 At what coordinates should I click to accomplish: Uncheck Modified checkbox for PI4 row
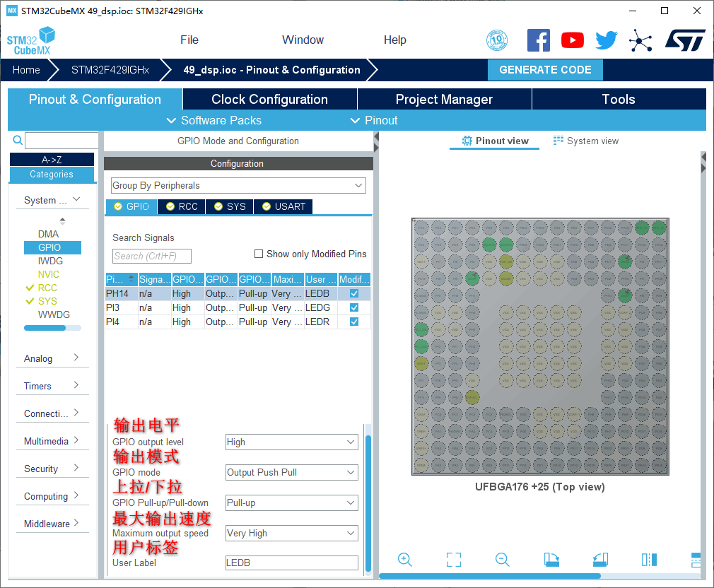coord(354,322)
